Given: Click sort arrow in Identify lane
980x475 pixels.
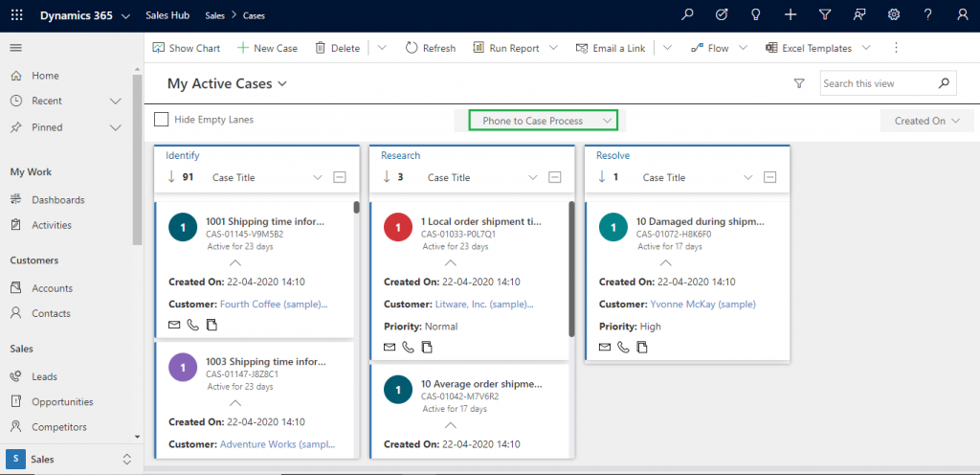Looking at the screenshot, I should 172,177.
